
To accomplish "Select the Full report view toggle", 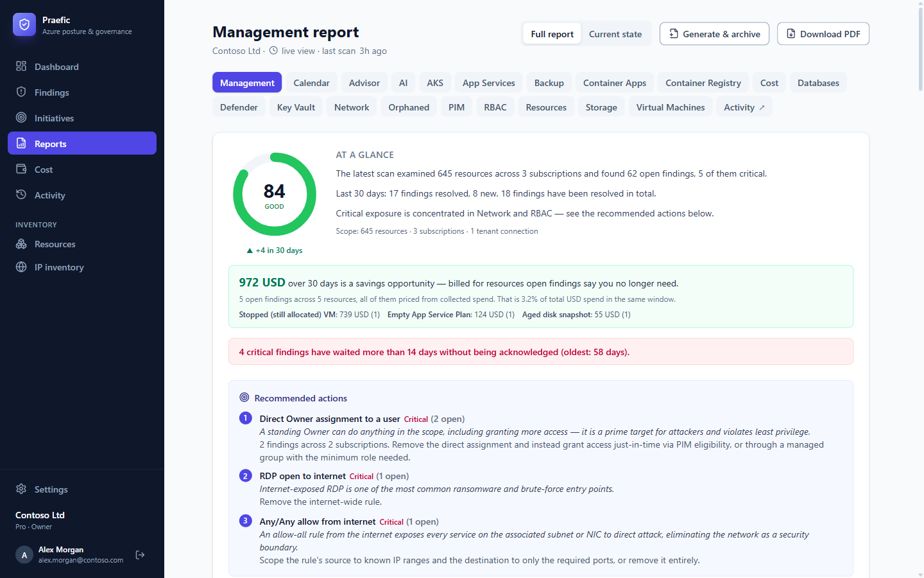I will (x=552, y=34).
